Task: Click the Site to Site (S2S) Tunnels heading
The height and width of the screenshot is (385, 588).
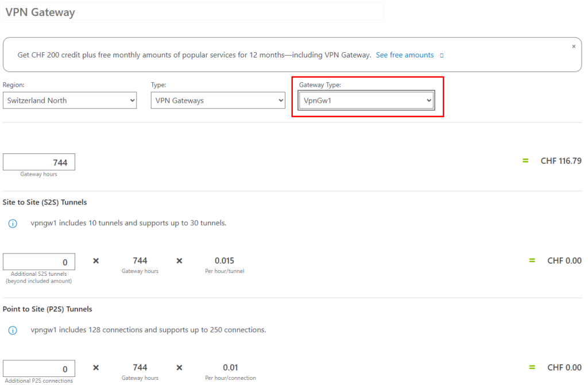Action: pyautogui.click(x=45, y=202)
